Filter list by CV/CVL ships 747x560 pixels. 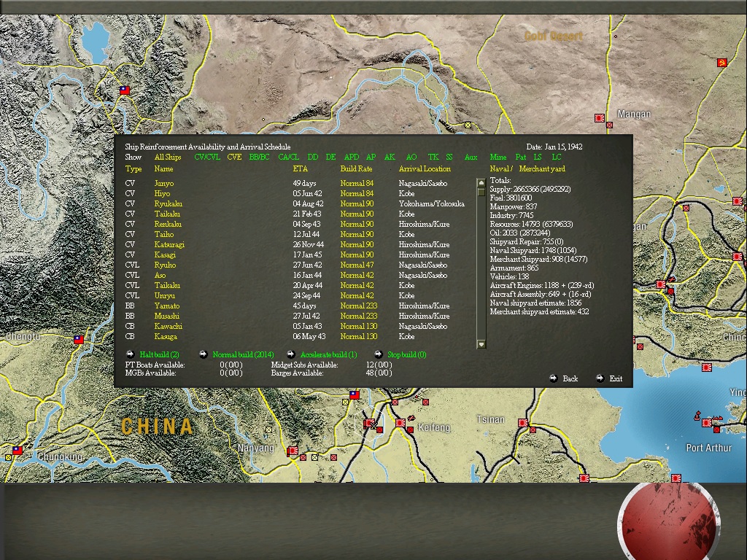tap(207, 157)
